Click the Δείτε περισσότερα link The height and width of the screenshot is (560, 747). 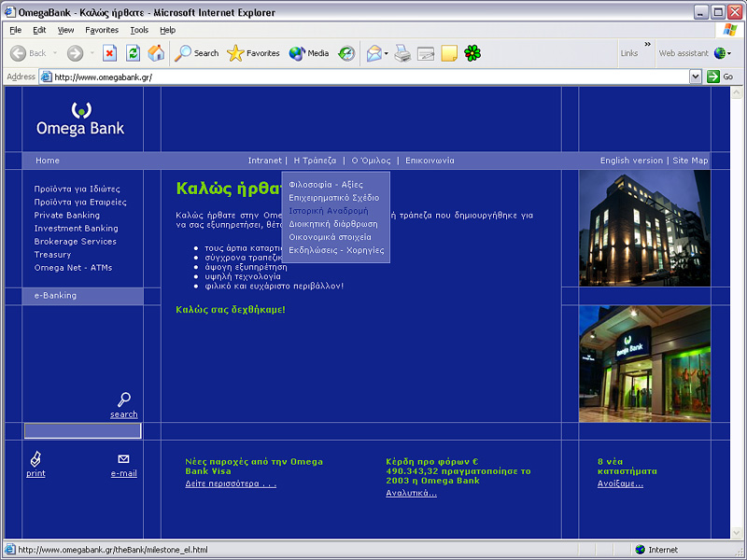click(x=231, y=483)
